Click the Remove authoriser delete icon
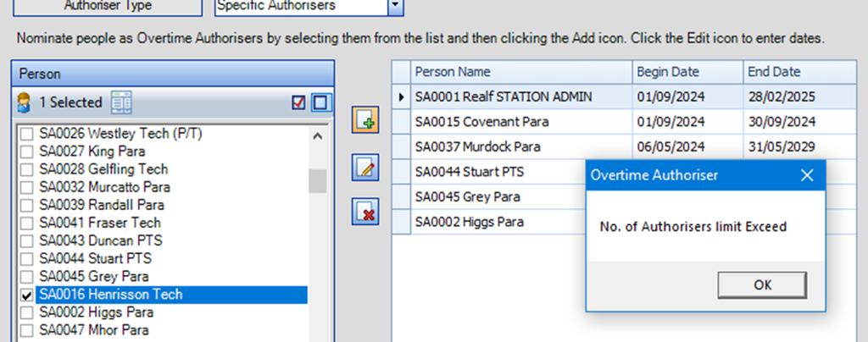 point(365,212)
